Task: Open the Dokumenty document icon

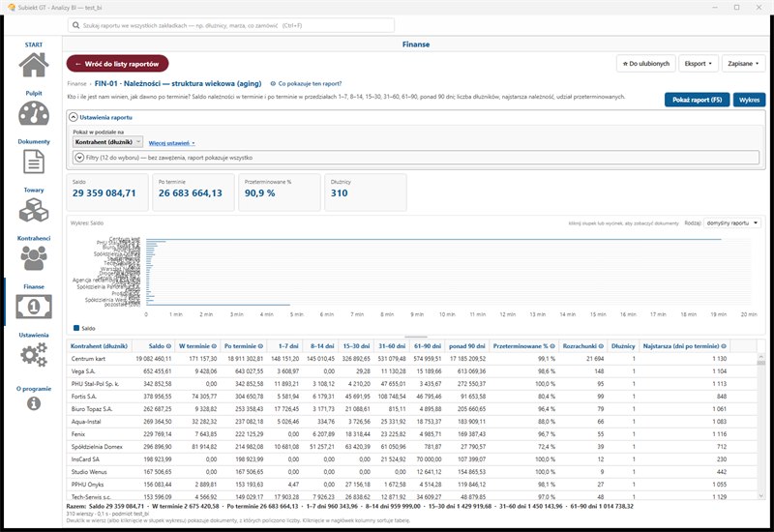Action: 34,162
